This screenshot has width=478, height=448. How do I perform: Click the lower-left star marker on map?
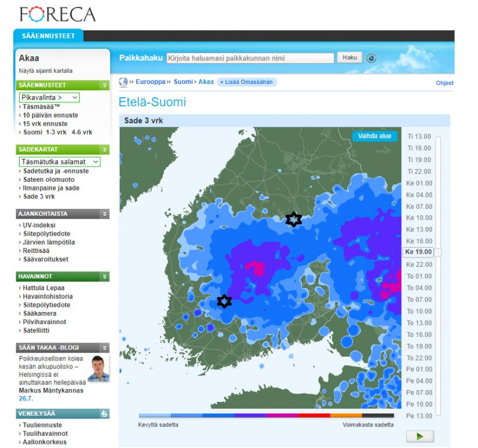tap(224, 302)
